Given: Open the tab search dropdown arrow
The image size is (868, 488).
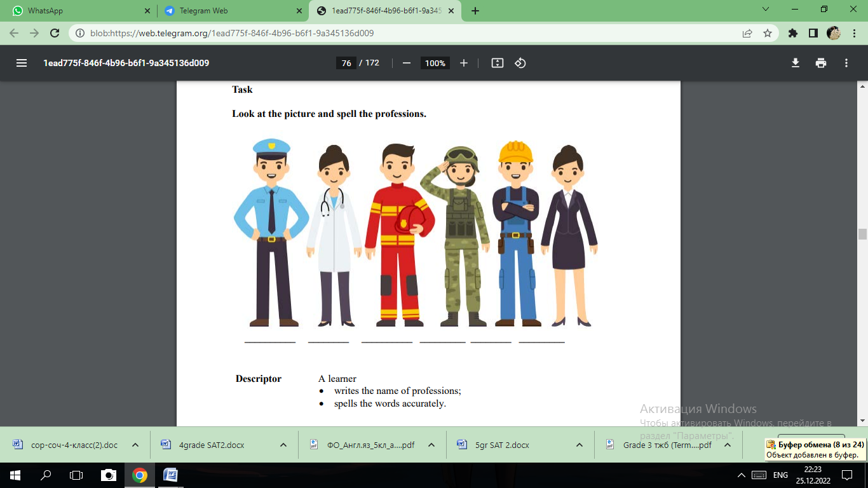Looking at the screenshot, I should click(x=766, y=10).
